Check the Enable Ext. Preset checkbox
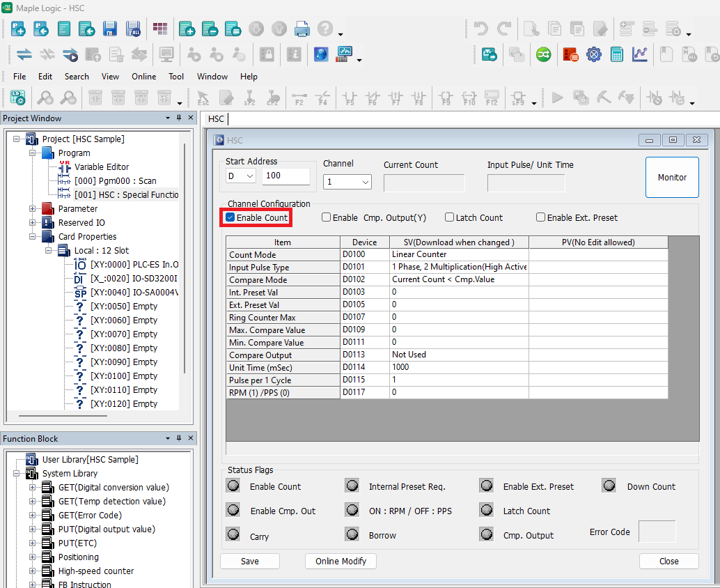Viewport: 720px width, 588px height. point(540,217)
